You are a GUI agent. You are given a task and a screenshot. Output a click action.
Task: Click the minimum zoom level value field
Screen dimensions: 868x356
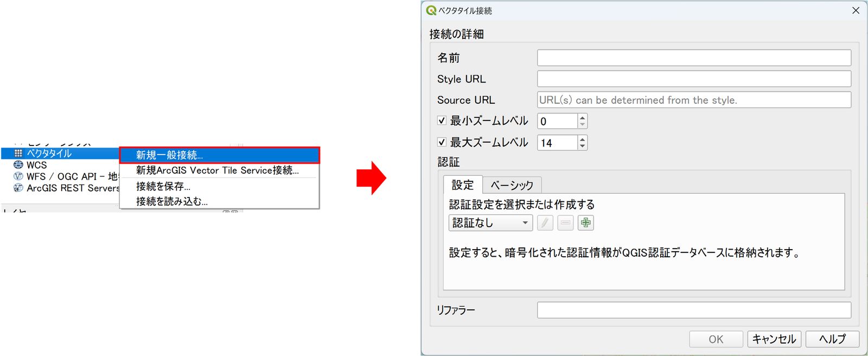click(x=557, y=121)
